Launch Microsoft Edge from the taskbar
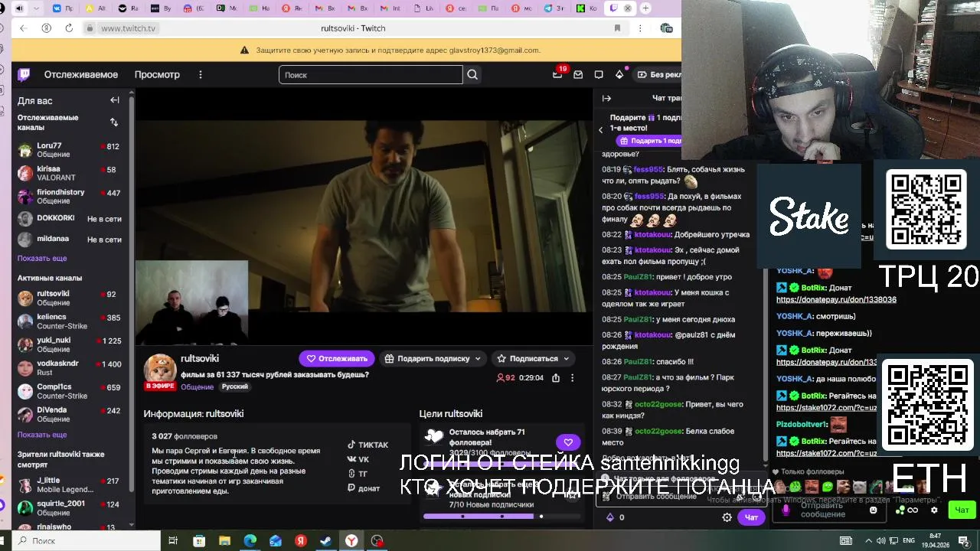 pos(250,541)
